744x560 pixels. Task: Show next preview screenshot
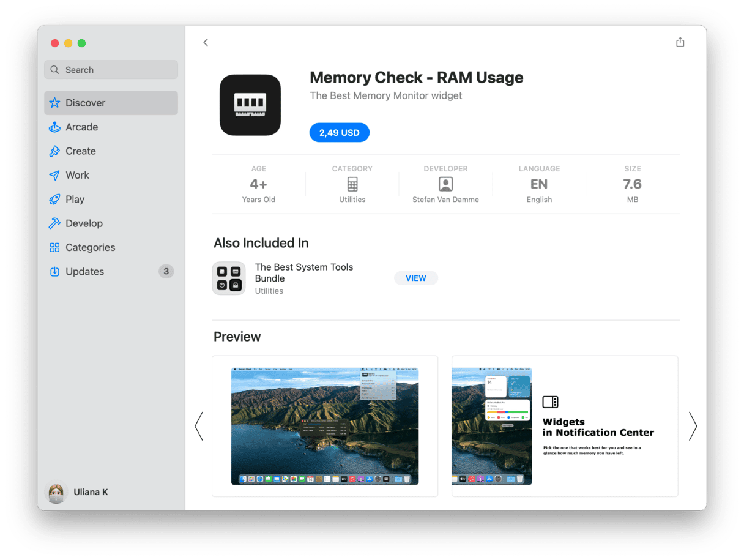693,426
